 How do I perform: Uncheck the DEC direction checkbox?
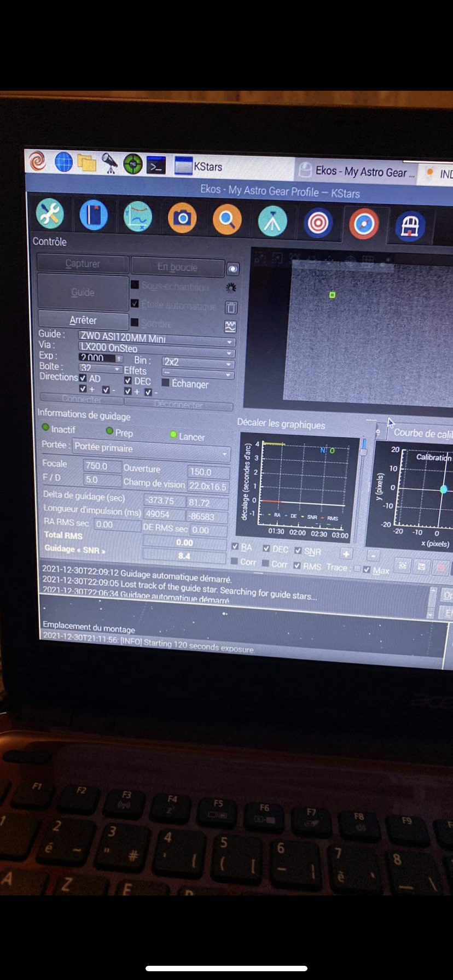128,381
